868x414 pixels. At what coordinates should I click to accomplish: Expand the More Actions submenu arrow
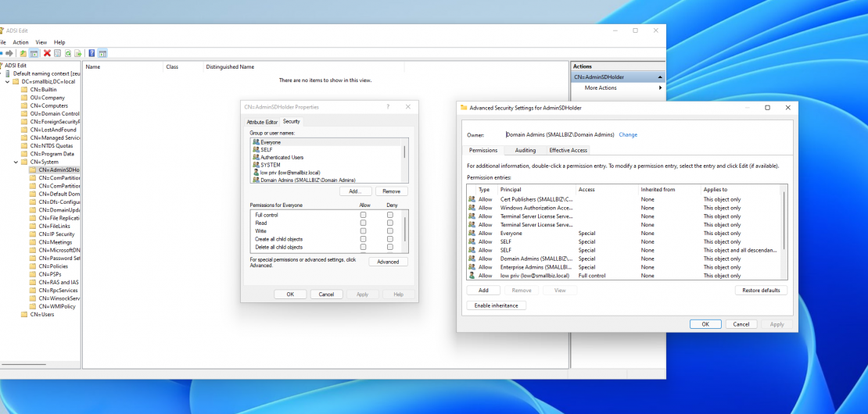coord(660,87)
